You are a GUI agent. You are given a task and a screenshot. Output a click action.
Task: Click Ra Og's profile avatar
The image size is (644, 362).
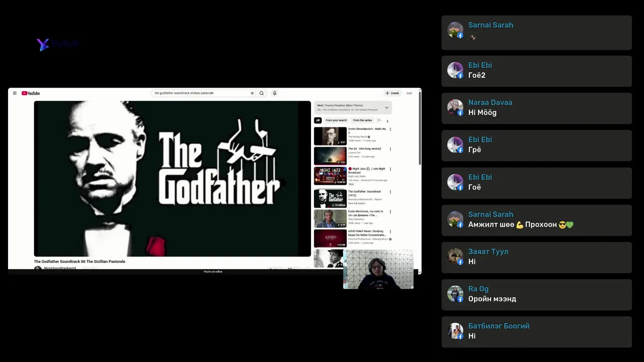455,294
